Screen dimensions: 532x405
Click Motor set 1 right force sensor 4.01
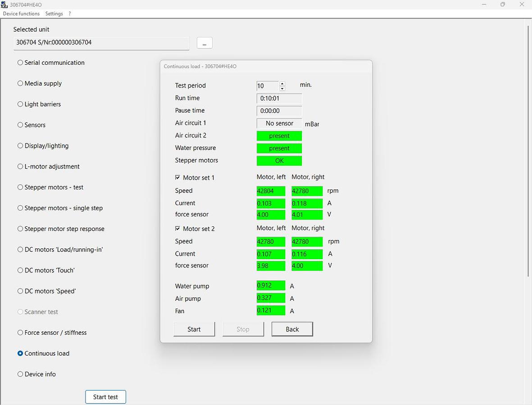pos(307,215)
